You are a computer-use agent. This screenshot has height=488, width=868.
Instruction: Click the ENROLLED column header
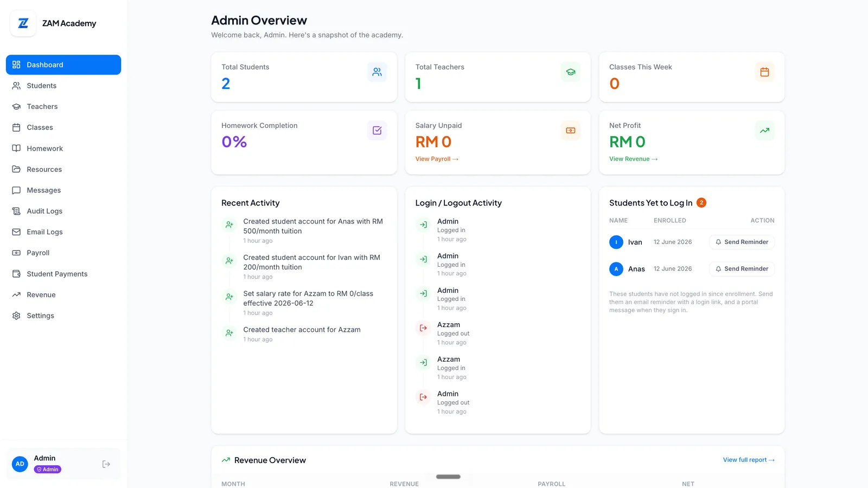coord(670,221)
